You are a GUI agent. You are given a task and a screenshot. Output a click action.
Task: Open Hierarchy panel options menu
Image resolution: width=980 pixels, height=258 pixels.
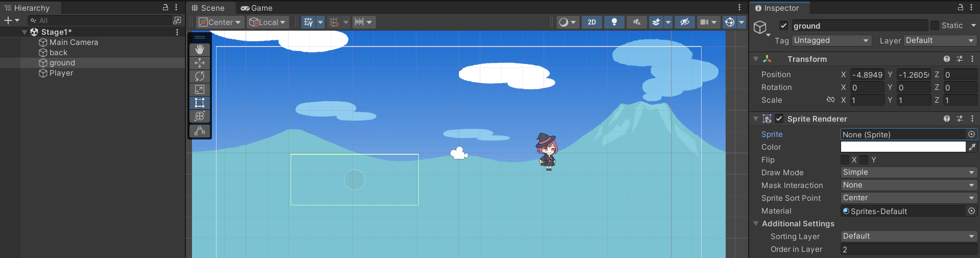pos(176,7)
